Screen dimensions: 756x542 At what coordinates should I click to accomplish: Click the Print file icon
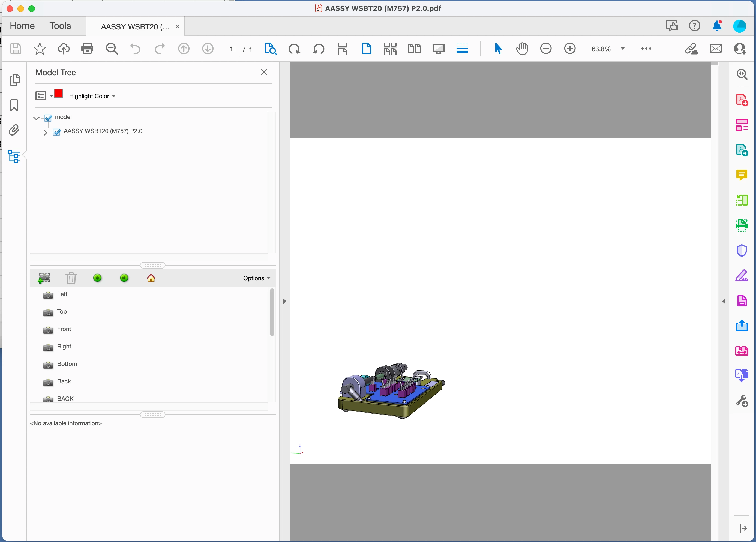tap(87, 49)
